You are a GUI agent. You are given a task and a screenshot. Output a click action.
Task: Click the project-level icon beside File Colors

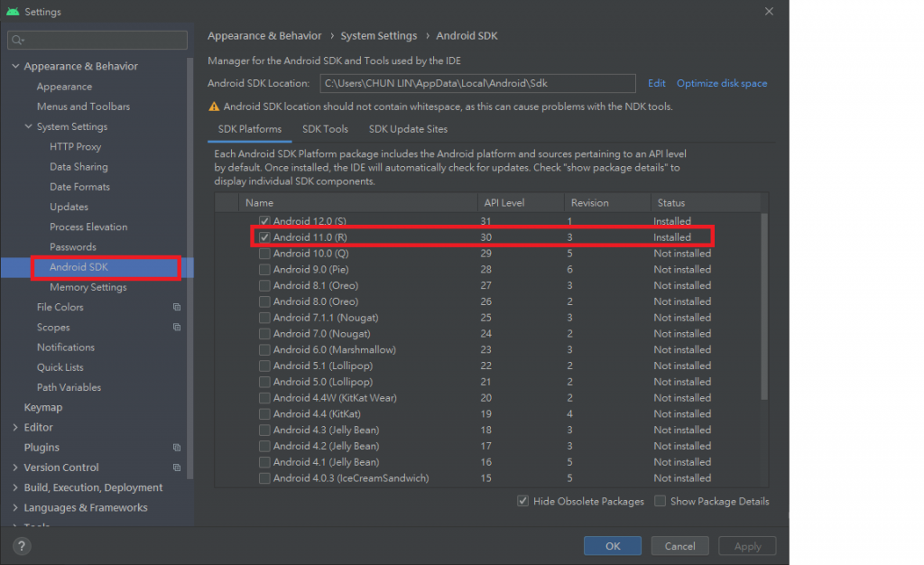point(176,307)
